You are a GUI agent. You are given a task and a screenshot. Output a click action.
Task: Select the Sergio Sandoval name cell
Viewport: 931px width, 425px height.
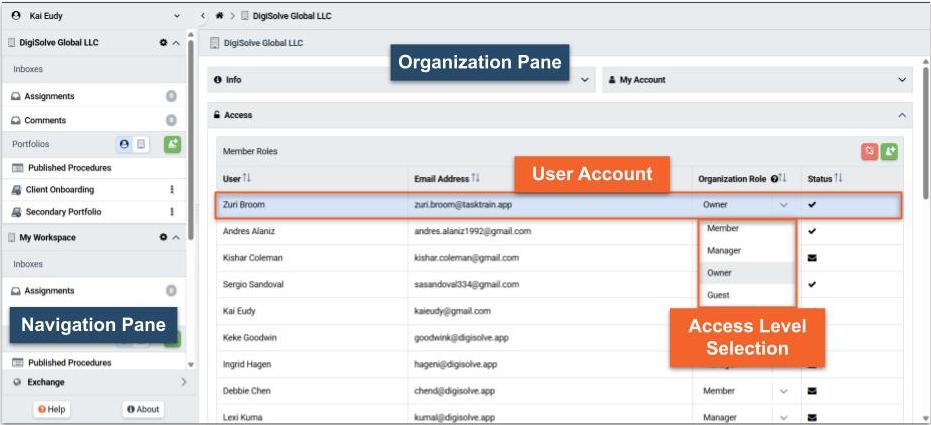312,284
